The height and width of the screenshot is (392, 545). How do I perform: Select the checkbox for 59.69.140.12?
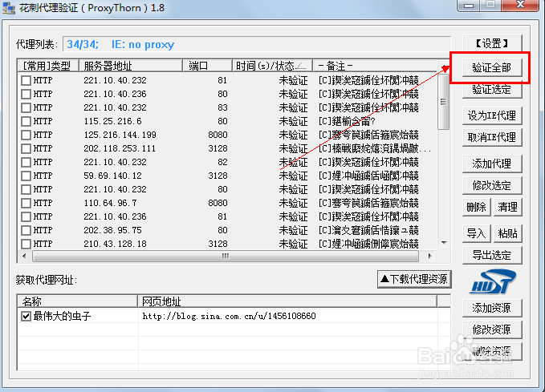coord(26,176)
